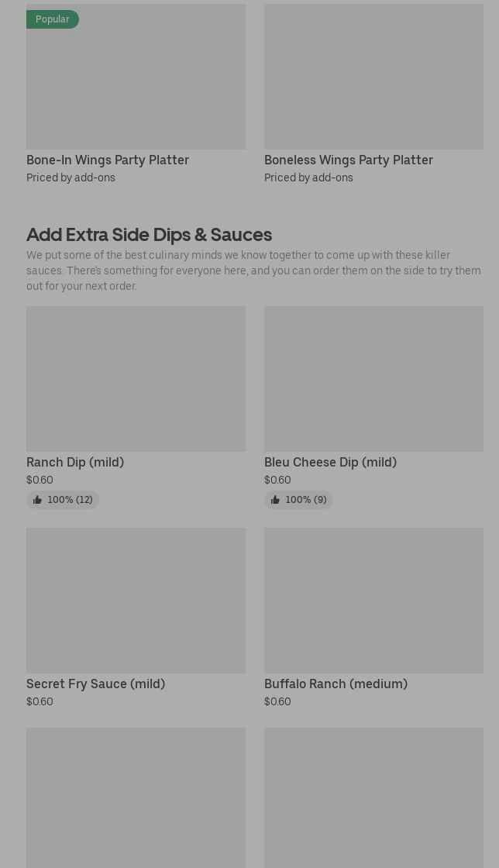Select the Secret Fry Sauce (mild) title
499x868 pixels.
[x=95, y=684]
